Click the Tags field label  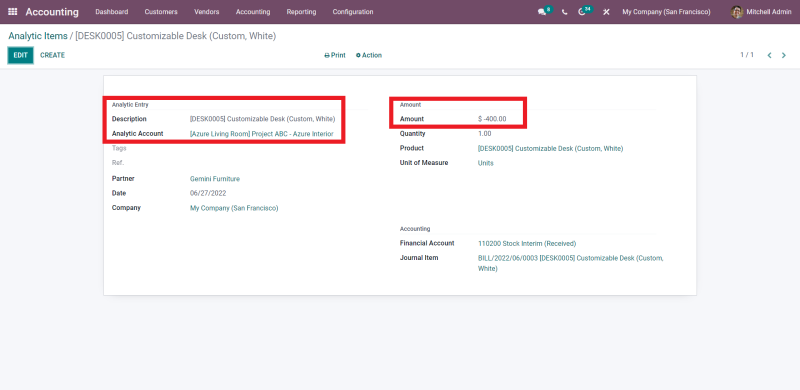pyautogui.click(x=119, y=148)
